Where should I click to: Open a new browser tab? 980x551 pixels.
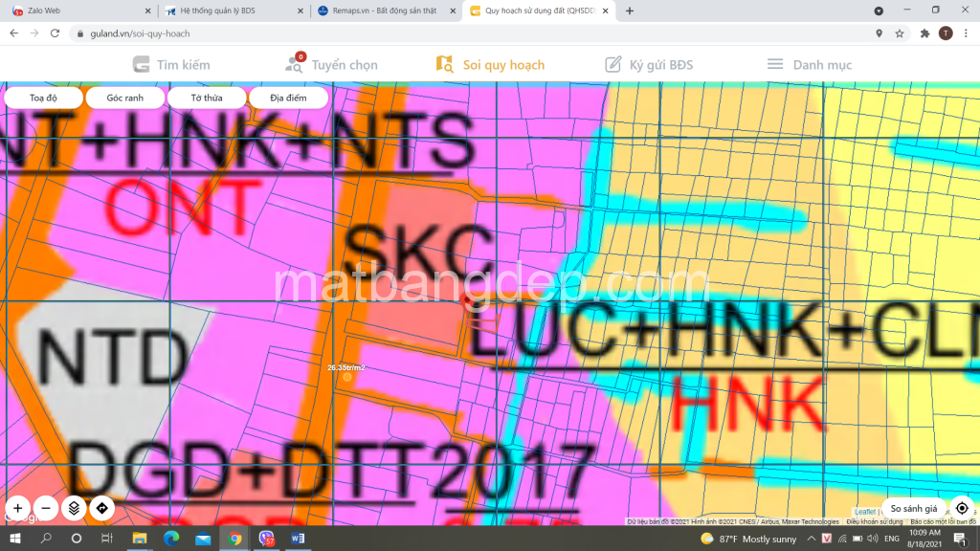(x=630, y=11)
